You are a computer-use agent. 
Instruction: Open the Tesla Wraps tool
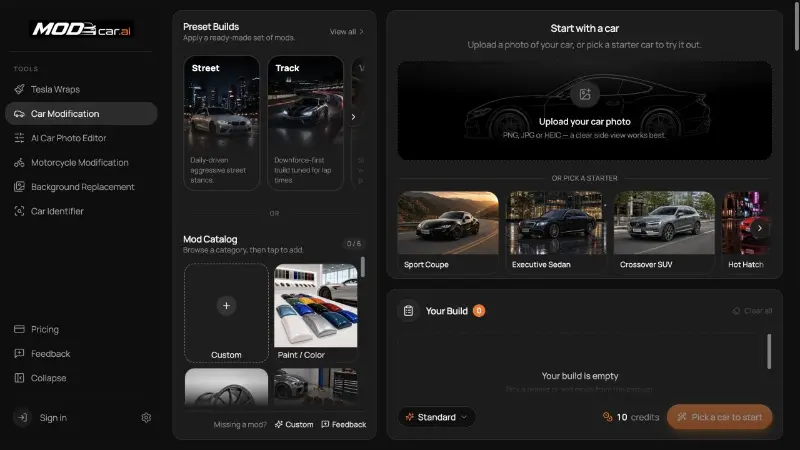pyautogui.click(x=81, y=89)
